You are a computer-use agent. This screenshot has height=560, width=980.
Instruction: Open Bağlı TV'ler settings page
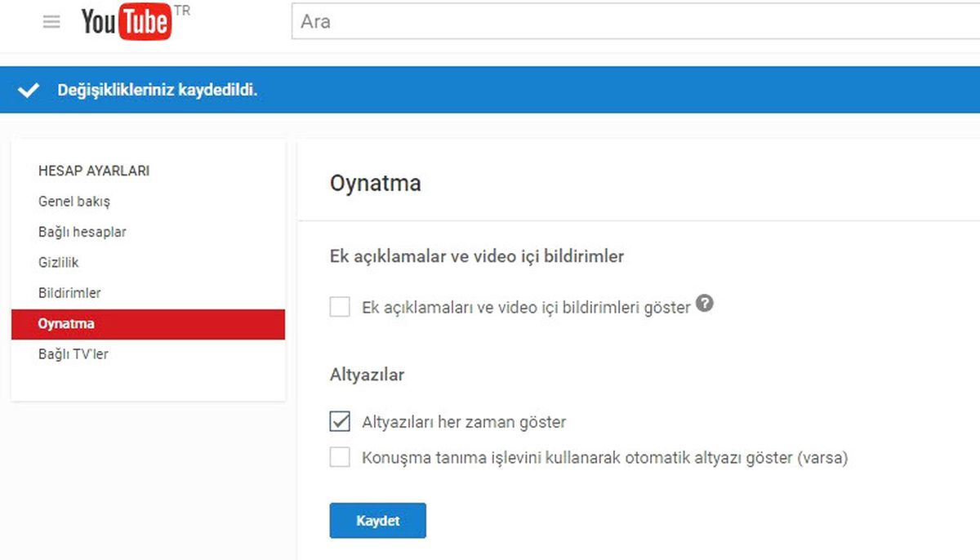73,354
